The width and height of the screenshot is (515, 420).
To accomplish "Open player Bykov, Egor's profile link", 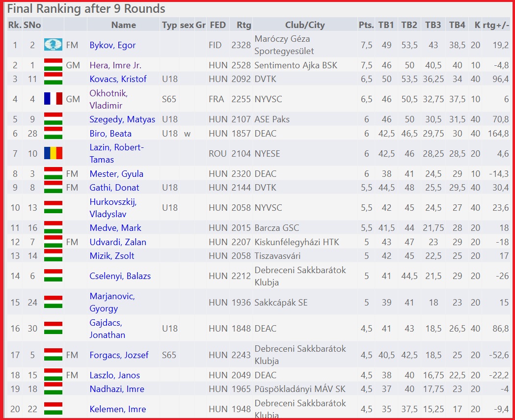I will pyautogui.click(x=112, y=45).
